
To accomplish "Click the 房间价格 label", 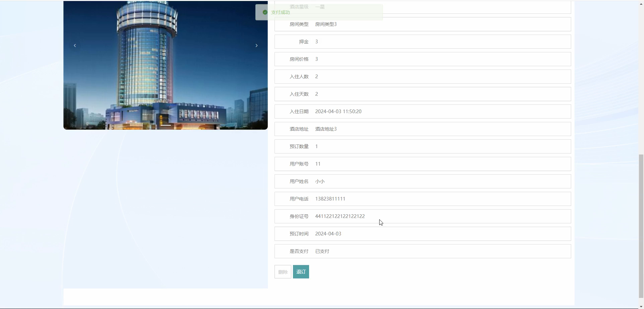I will [x=299, y=59].
